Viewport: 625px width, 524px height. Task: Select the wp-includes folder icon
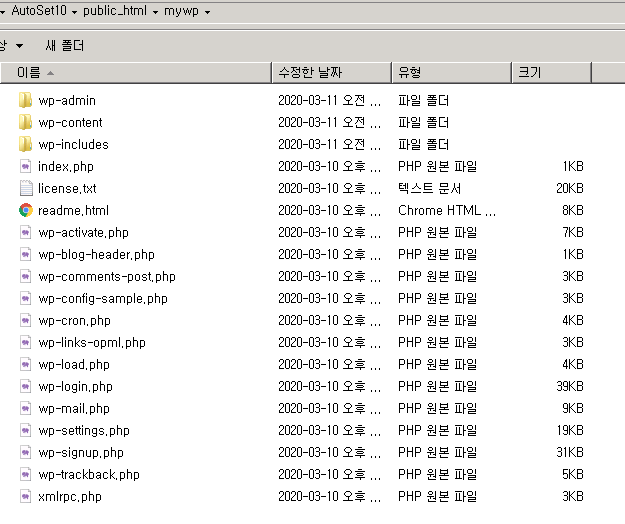(x=26, y=144)
